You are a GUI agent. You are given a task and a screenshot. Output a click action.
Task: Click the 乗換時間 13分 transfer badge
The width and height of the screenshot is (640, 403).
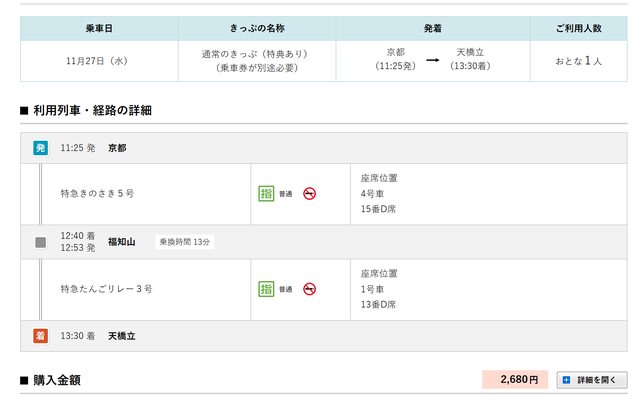tap(185, 242)
